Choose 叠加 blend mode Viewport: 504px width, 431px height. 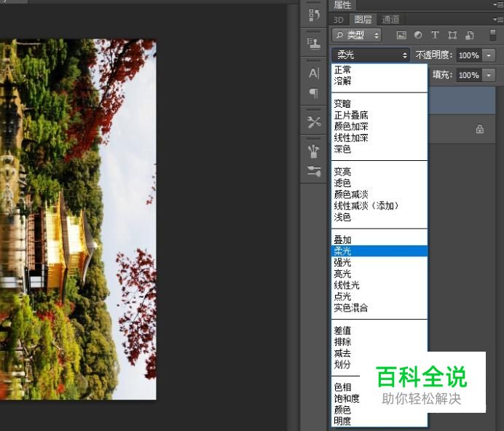pos(379,240)
